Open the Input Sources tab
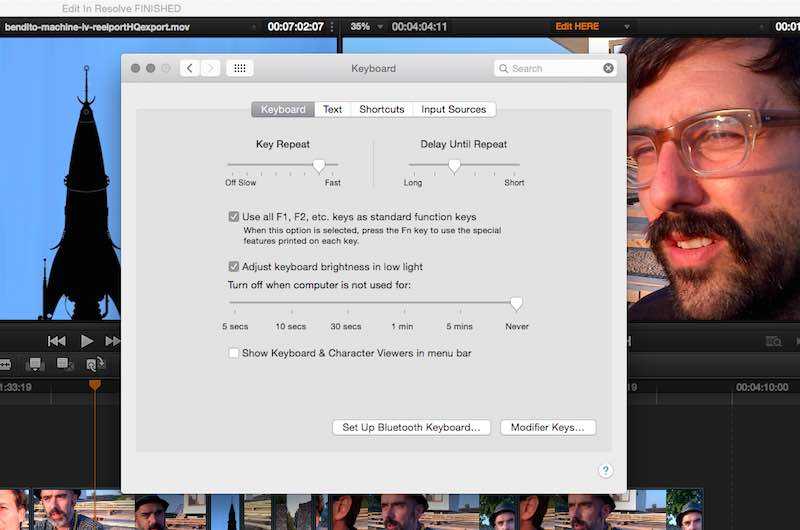This screenshot has height=530, width=800. [x=454, y=109]
